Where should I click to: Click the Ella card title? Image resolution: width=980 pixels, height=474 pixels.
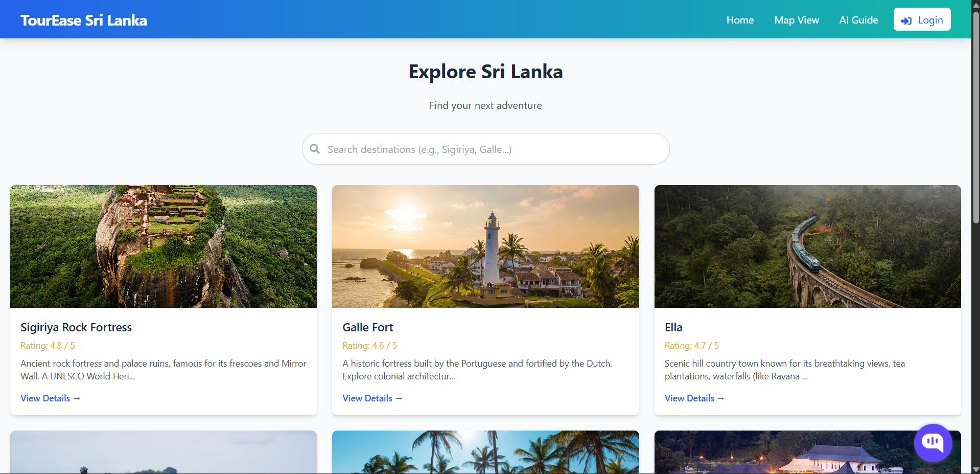(673, 327)
